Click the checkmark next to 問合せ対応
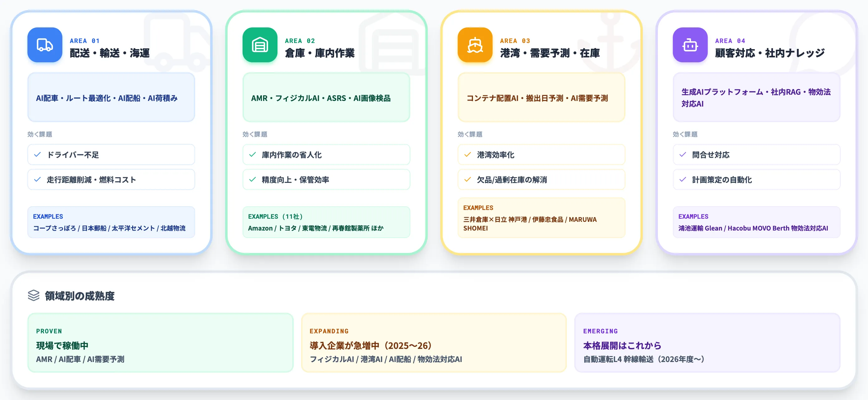 [x=683, y=155]
